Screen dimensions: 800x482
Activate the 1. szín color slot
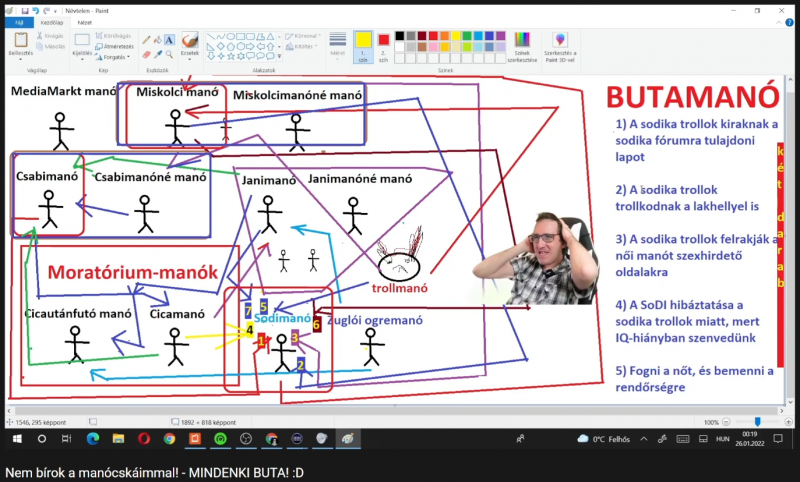[x=363, y=47]
